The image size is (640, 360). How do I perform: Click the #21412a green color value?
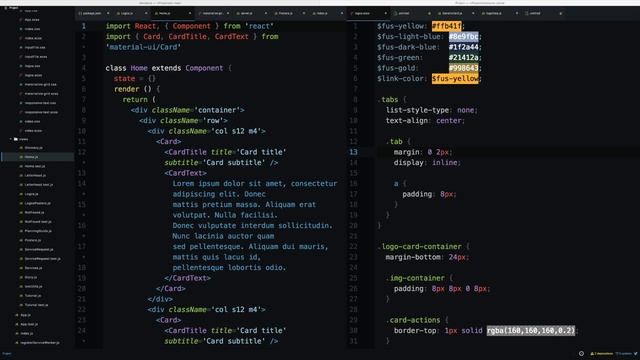coord(464,58)
